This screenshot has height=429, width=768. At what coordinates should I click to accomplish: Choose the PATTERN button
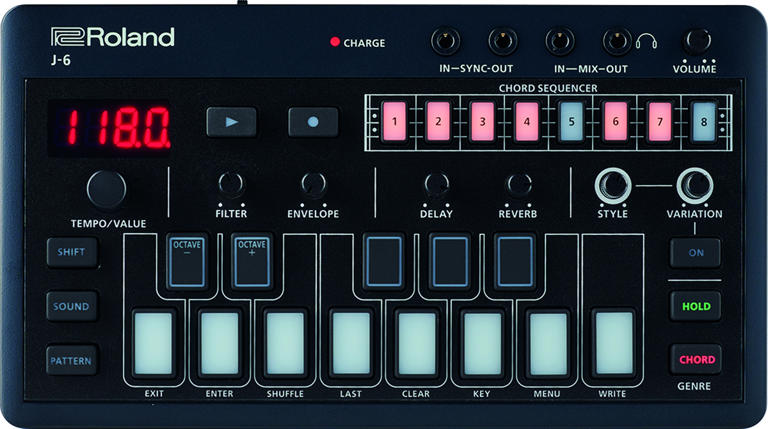[x=72, y=360]
